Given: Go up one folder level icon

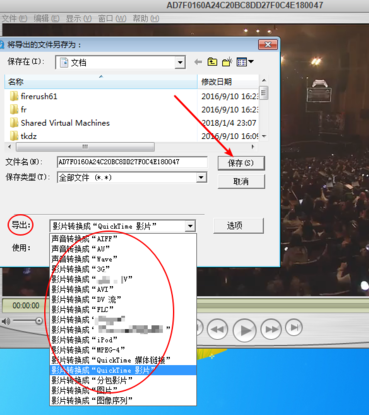Looking at the screenshot, I should pyautogui.click(x=212, y=62).
